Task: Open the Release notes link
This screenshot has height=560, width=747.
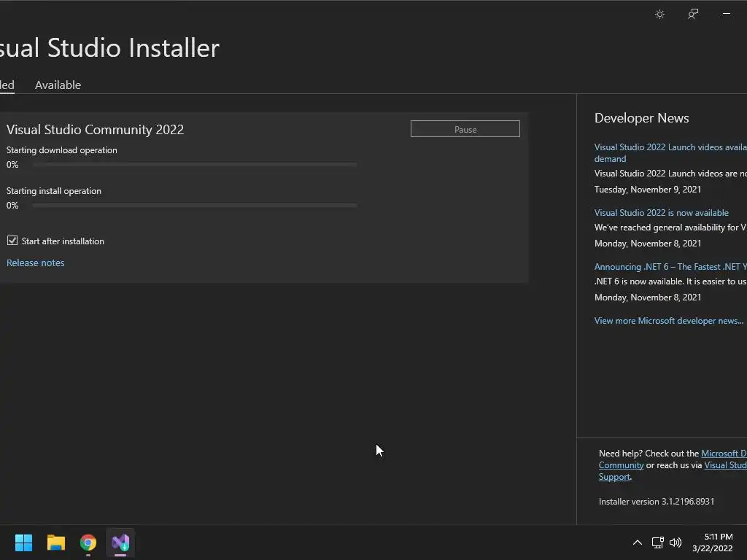Action: point(35,262)
